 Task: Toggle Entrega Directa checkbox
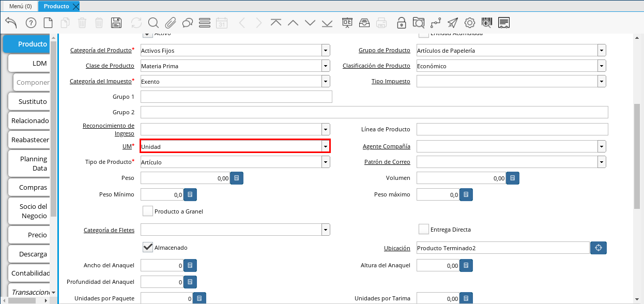424,229
